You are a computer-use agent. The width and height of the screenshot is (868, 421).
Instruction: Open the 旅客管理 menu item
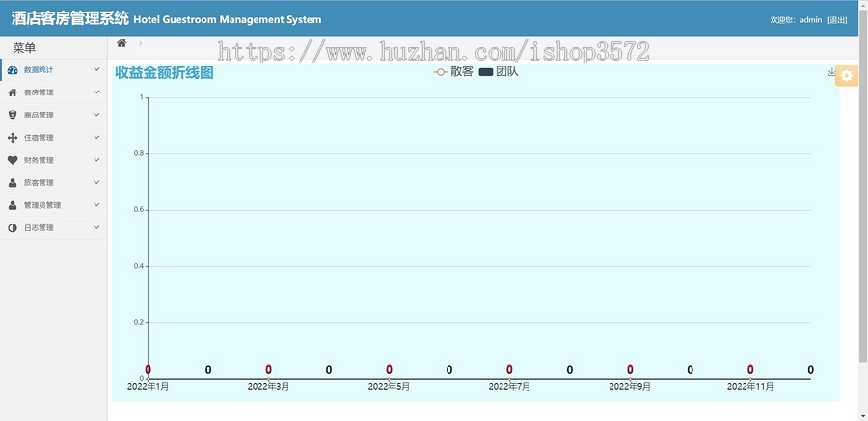pyautogui.click(x=54, y=183)
